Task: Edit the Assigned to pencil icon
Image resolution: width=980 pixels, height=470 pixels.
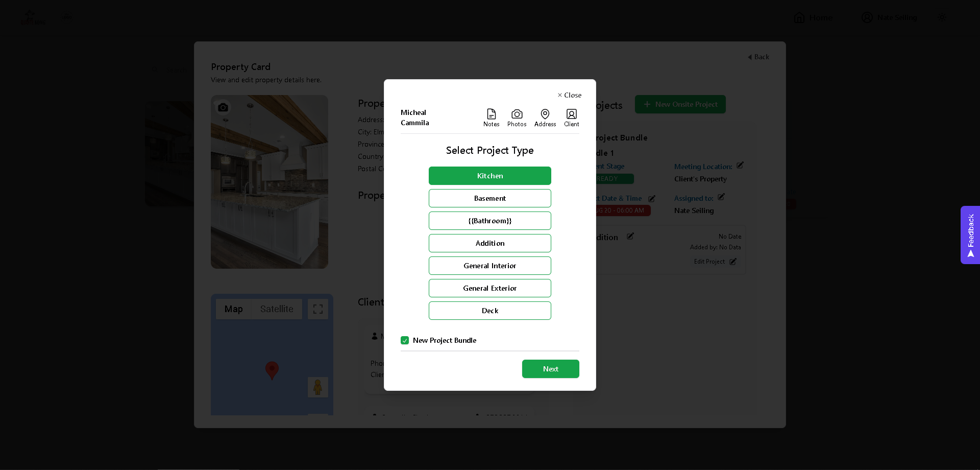Action: 721,197
